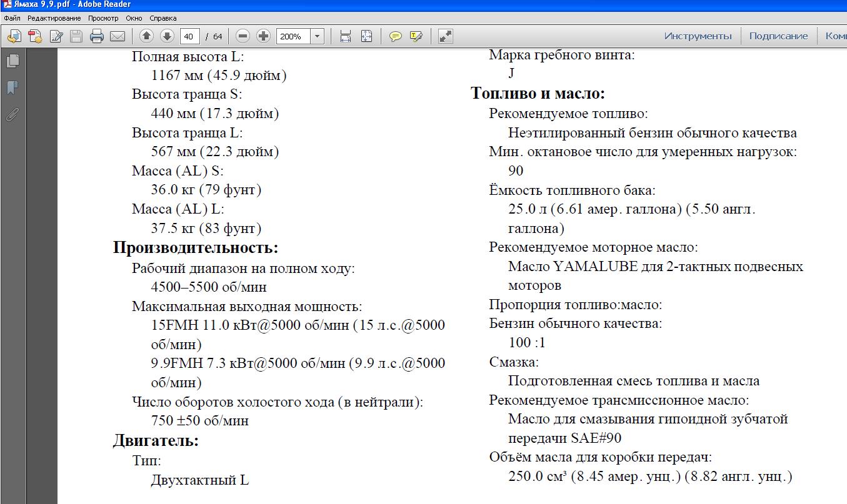Open the Редактирование menu
847x504 pixels.
(x=54, y=18)
